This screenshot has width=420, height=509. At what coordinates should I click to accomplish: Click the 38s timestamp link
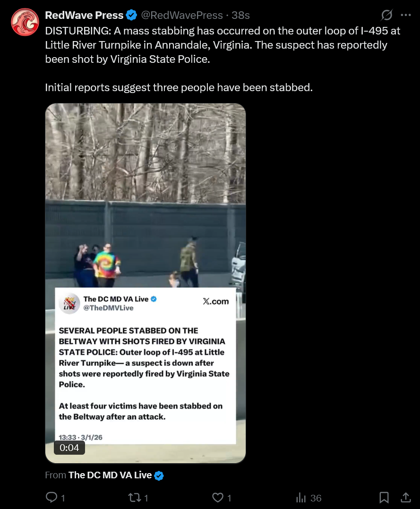pyautogui.click(x=240, y=15)
